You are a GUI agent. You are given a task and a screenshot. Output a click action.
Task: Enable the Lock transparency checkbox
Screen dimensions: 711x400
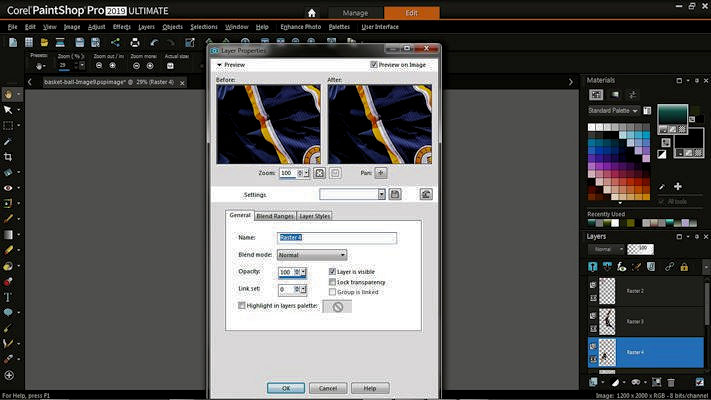pyautogui.click(x=332, y=282)
